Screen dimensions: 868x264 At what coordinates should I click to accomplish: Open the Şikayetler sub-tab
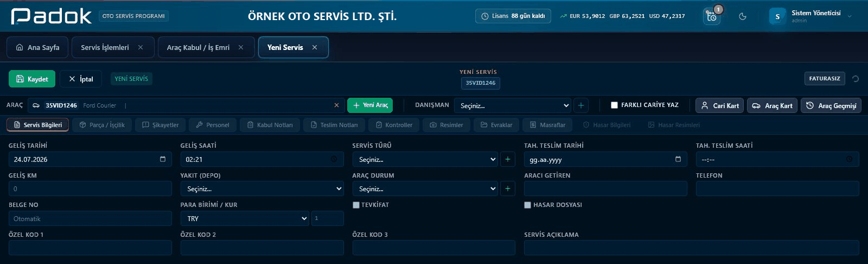[x=160, y=125]
